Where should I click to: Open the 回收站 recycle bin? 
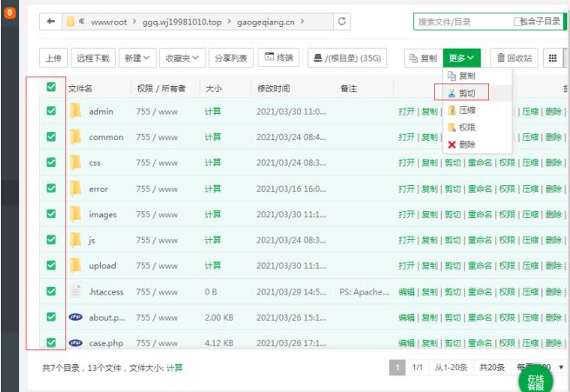pos(513,58)
